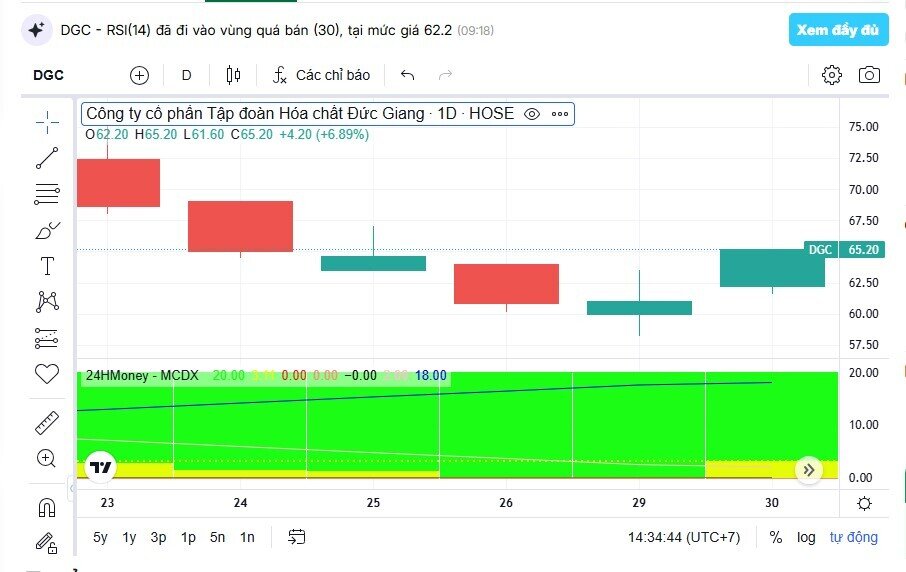Select the brush drawing tool
This screenshot has width=906, height=572.
[x=47, y=230]
